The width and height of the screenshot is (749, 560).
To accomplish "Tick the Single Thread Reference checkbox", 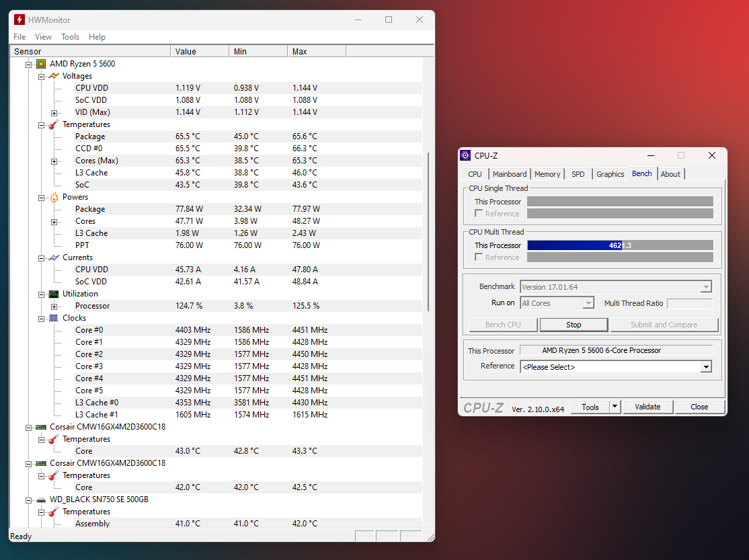I will coord(479,214).
